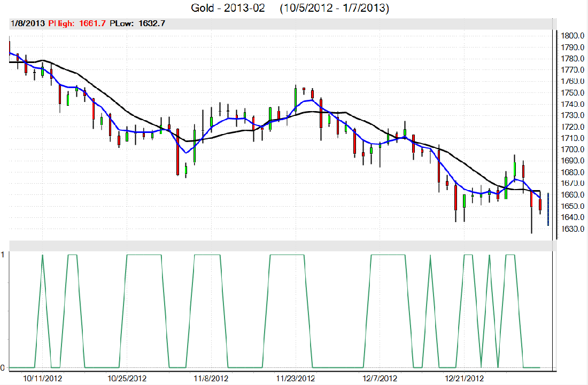
Task: Click the 1/8/2013 date in info bar
Action: point(27,24)
